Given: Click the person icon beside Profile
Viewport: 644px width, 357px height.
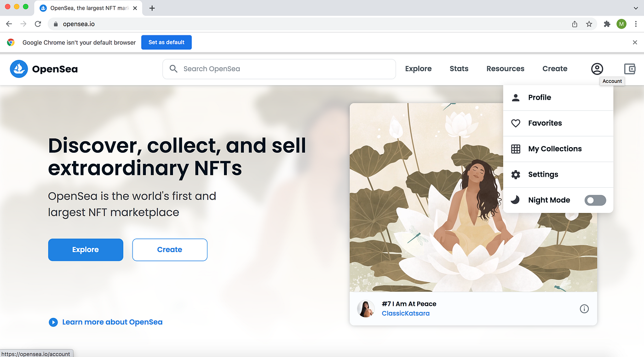Looking at the screenshot, I should (516, 98).
